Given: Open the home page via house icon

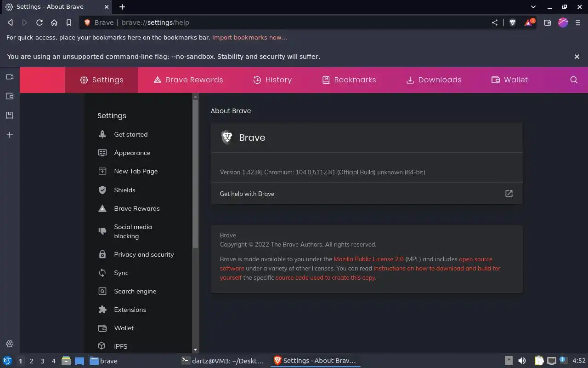Looking at the screenshot, I should pyautogui.click(x=54, y=23).
